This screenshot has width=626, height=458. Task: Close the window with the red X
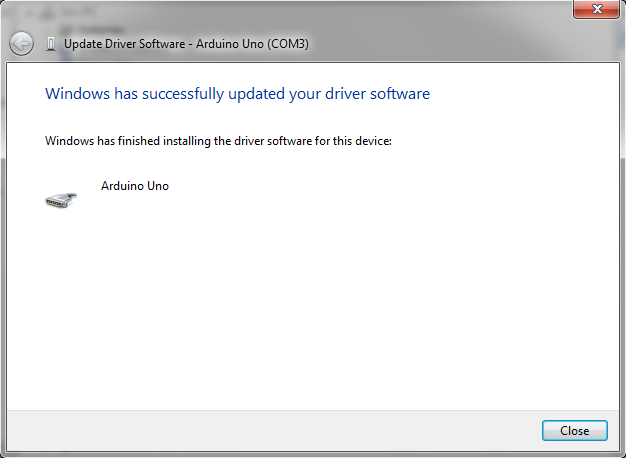tap(596, 9)
